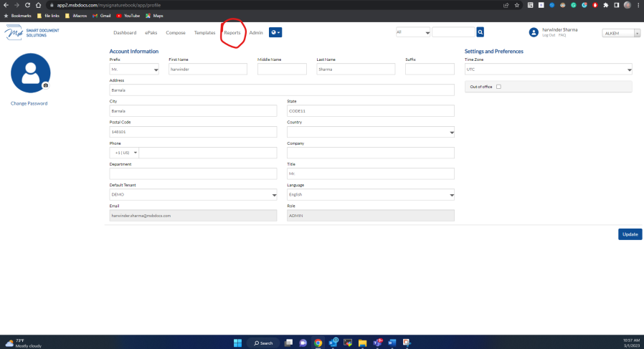Open the red extension icon in Chrome toolbar
Image resolution: width=644 pixels, height=349 pixels.
(595, 5)
